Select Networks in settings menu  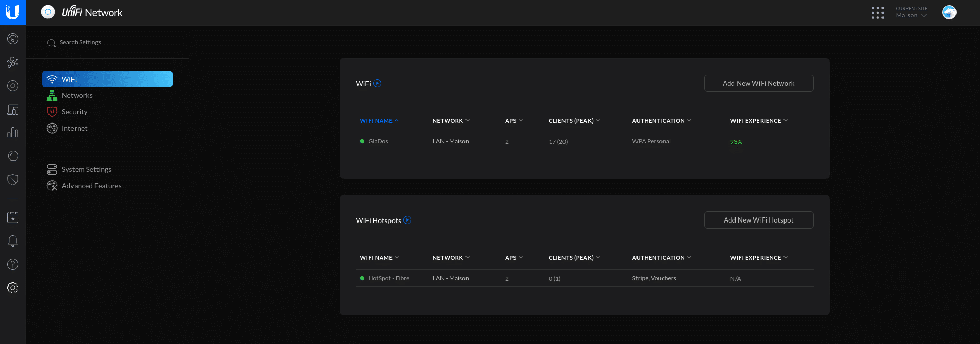[77, 95]
